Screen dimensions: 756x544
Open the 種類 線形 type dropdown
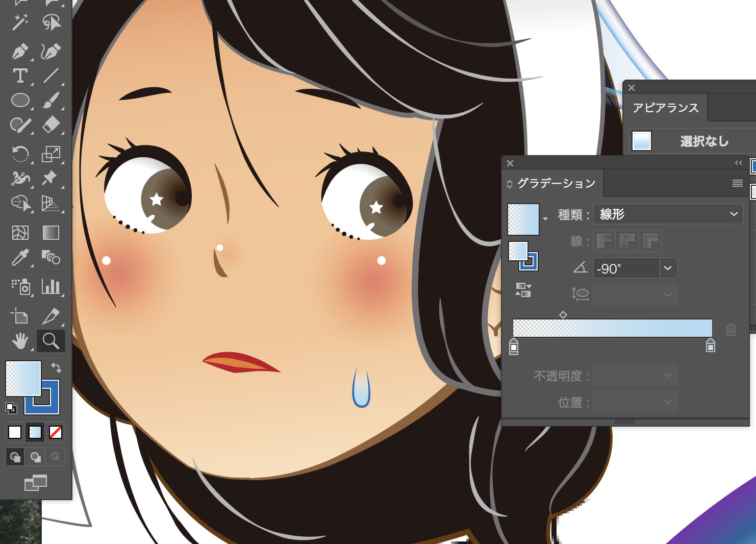668,214
